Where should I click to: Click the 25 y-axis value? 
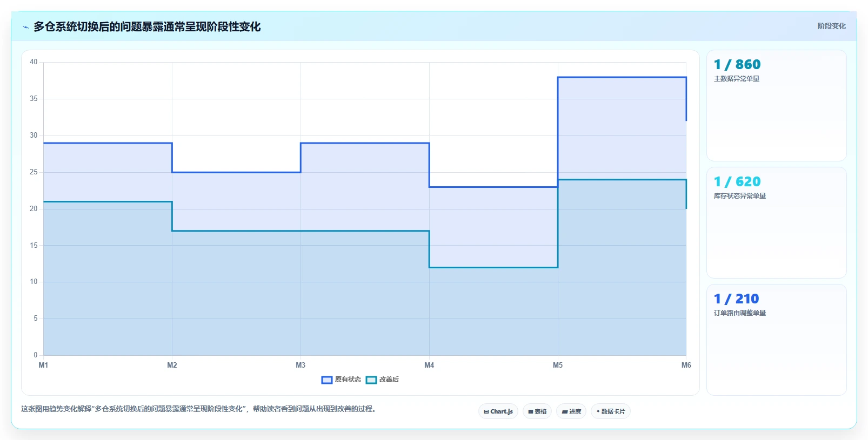(34, 172)
